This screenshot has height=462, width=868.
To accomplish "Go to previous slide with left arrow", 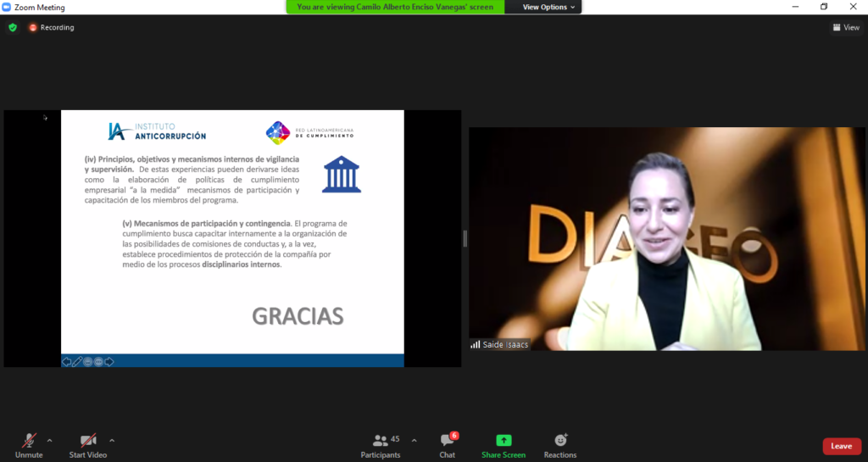I will click(x=67, y=362).
